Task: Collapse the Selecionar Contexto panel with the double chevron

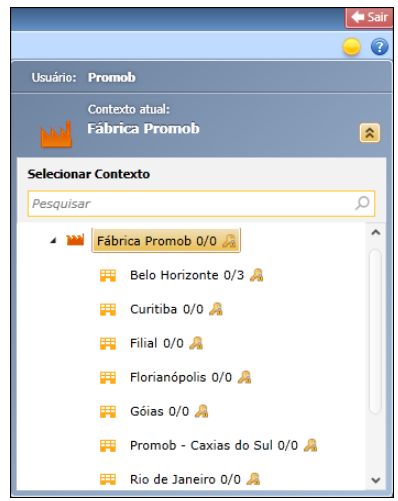Action: pos(370,133)
